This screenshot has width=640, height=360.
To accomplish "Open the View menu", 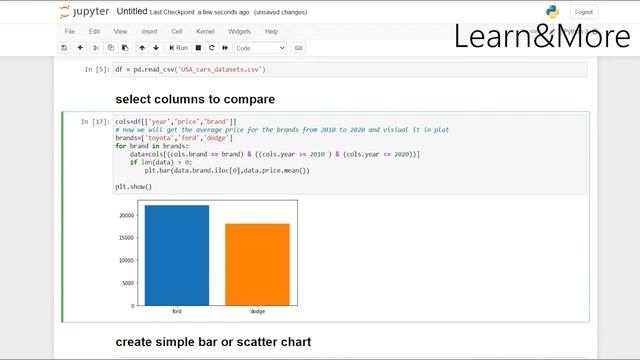I will click(x=120, y=31).
